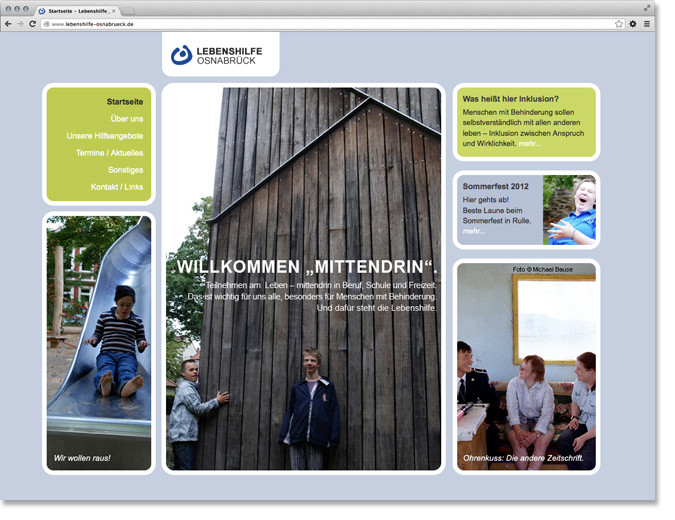Bookmark the page with the star icon
This screenshot has height=520, width=675.
tap(619, 24)
